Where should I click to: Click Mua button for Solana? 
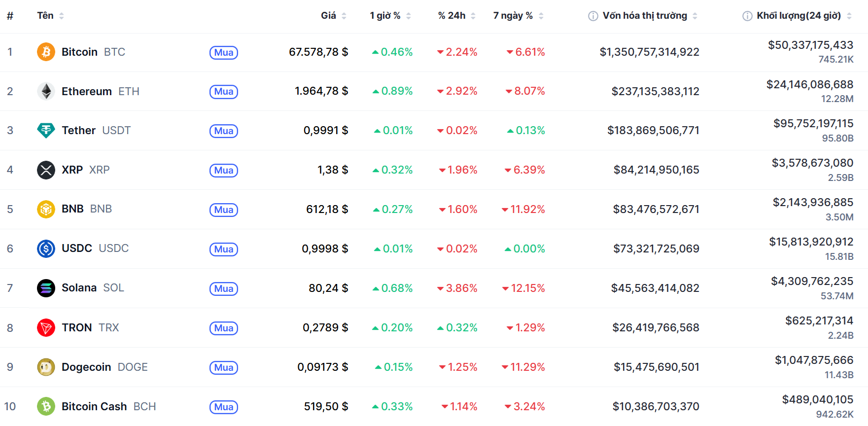coord(224,289)
